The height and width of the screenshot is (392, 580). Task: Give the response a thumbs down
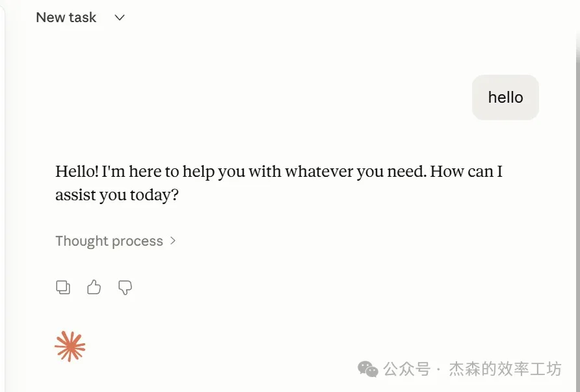point(124,287)
